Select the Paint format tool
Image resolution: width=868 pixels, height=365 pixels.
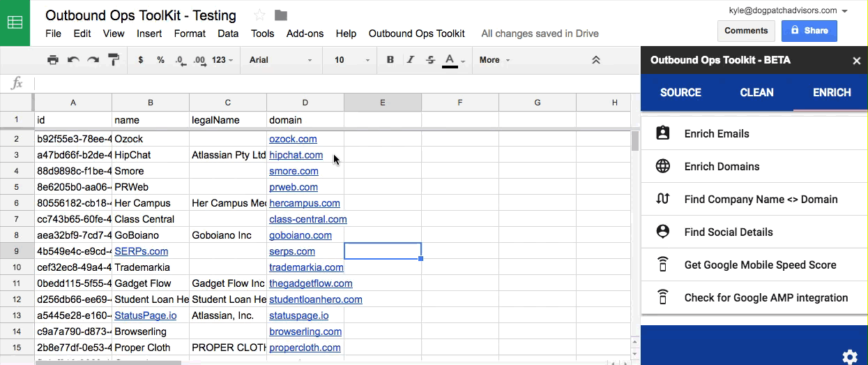tap(114, 60)
